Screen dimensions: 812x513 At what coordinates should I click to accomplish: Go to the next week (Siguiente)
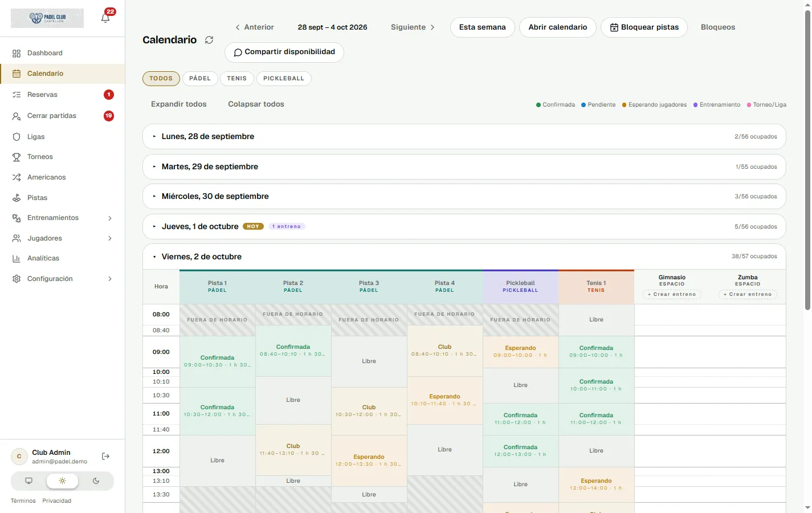coord(413,27)
